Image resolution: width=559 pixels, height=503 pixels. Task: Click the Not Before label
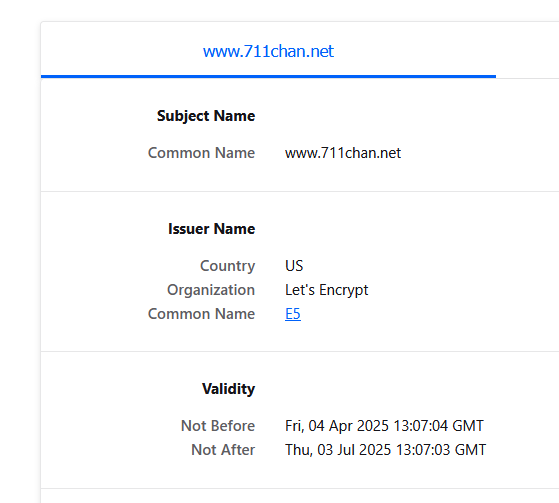[218, 426]
